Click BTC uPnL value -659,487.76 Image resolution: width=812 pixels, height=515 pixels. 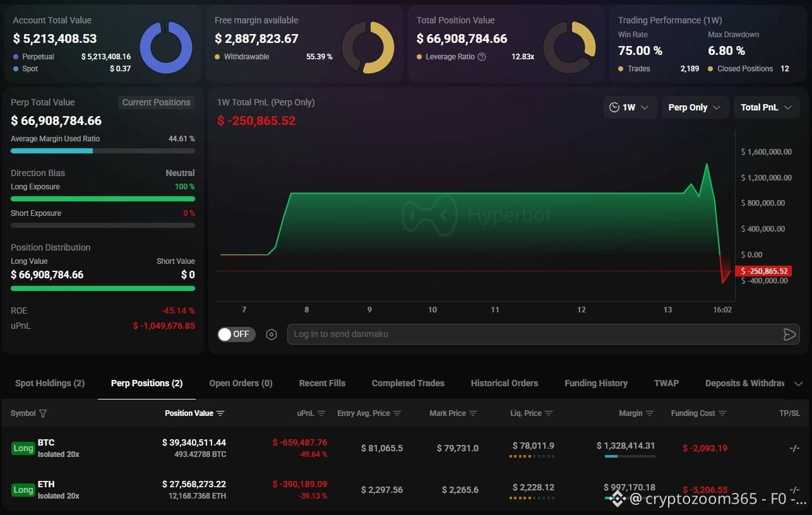point(300,442)
